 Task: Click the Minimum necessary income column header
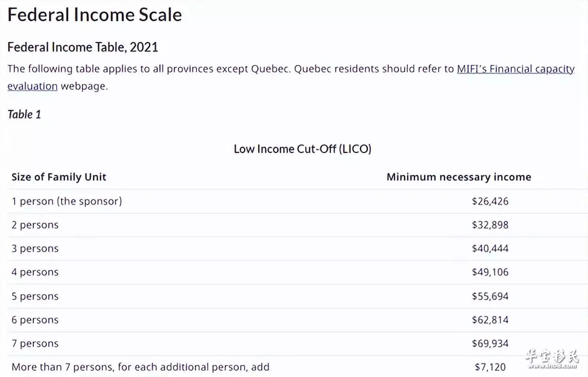pos(459,177)
